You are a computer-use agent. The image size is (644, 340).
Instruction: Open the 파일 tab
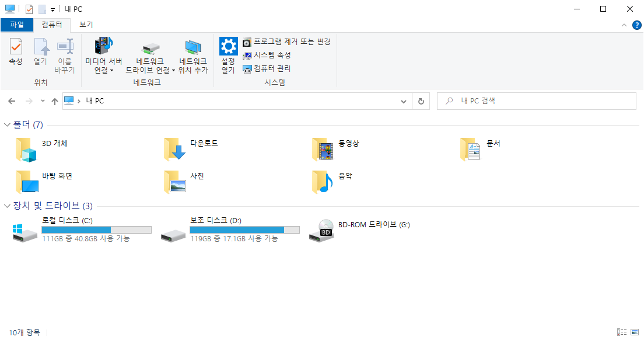pos(17,25)
